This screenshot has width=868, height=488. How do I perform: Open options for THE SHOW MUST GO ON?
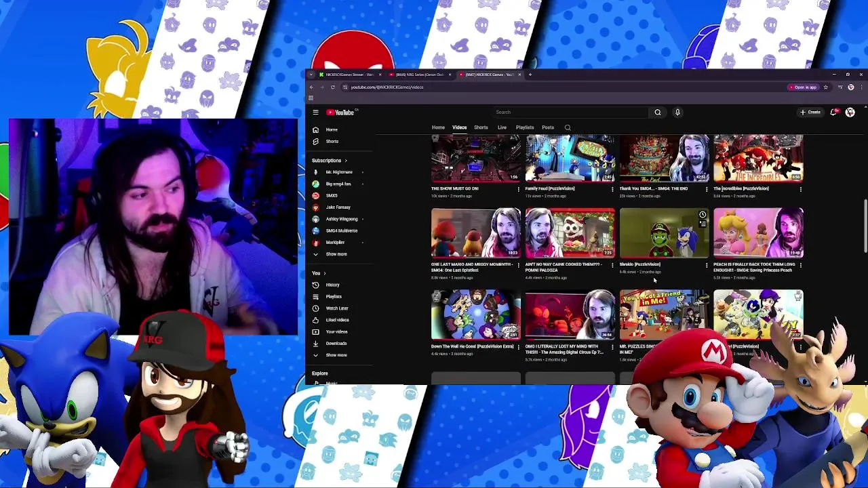coord(519,190)
